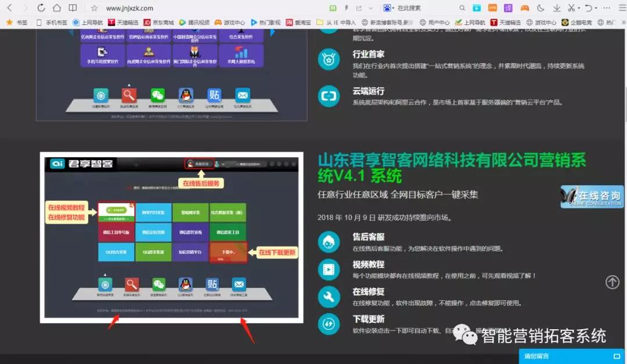
Task: Click the 在线修复 heading text
Action: coord(368,291)
